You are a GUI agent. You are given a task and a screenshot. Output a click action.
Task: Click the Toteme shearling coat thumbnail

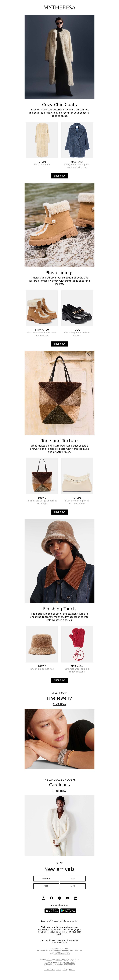(42, 140)
